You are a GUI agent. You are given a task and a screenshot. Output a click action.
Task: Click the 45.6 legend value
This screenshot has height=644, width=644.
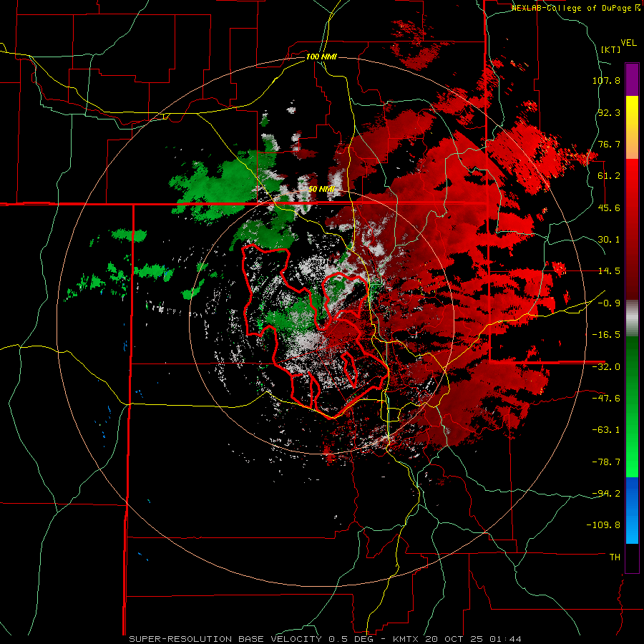tap(609, 208)
